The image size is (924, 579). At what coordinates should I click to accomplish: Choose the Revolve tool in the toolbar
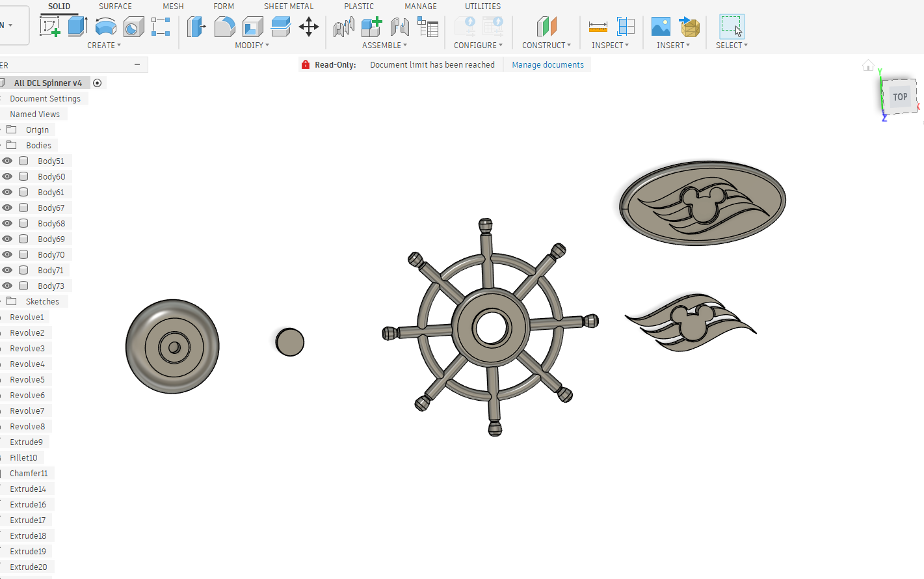pyautogui.click(x=105, y=27)
